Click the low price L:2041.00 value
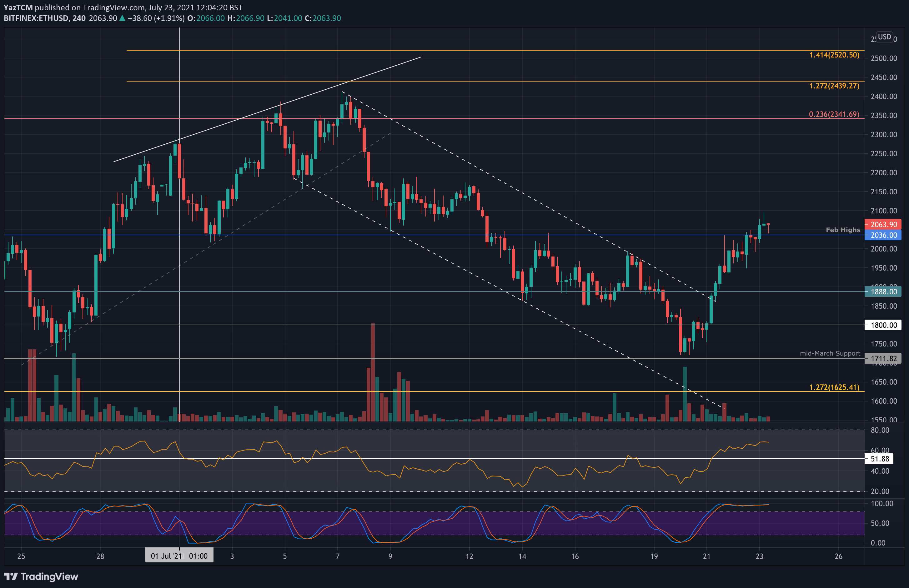 coord(284,18)
